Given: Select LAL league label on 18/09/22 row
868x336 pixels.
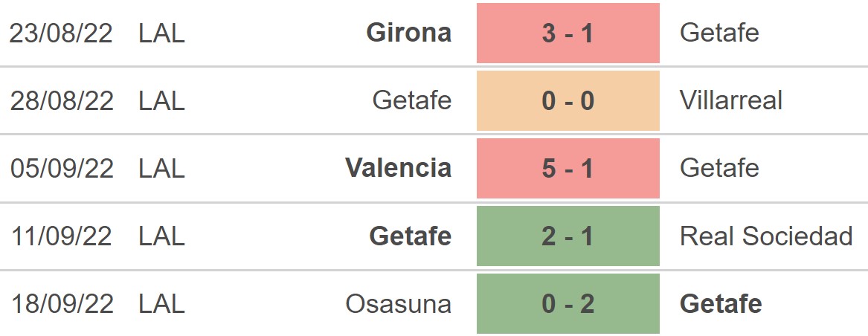Looking at the screenshot, I should [x=161, y=304].
